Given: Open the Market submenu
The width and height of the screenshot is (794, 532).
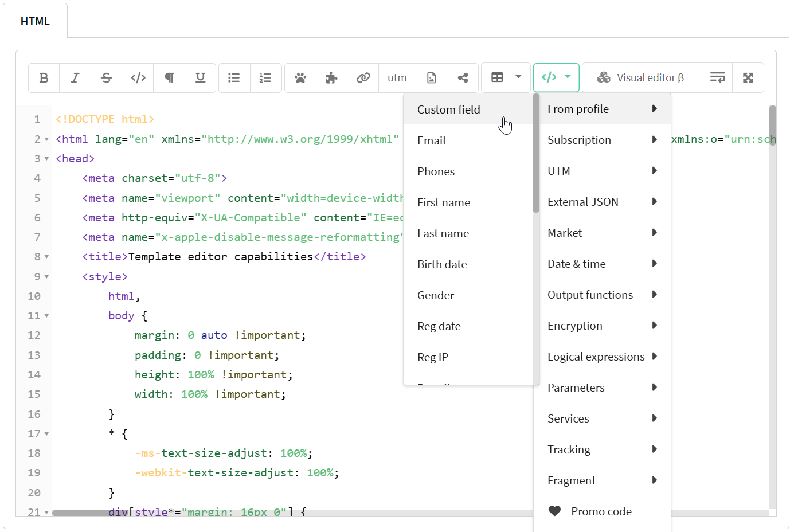Looking at the screenshot, I should (x=602, y=233).
